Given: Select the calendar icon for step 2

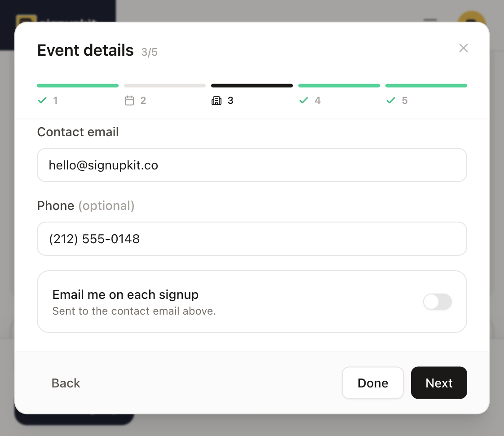Looking at the screenshot, I should 129,100.
